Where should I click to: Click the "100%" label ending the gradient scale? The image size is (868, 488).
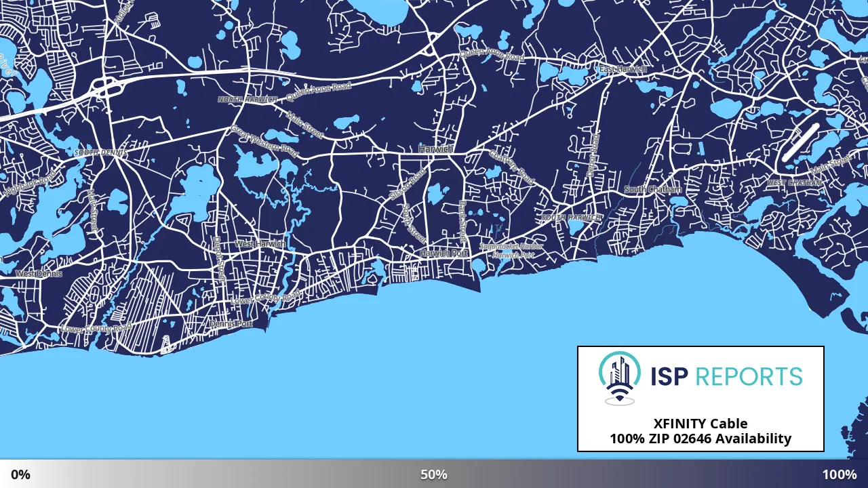coord(840,474)
